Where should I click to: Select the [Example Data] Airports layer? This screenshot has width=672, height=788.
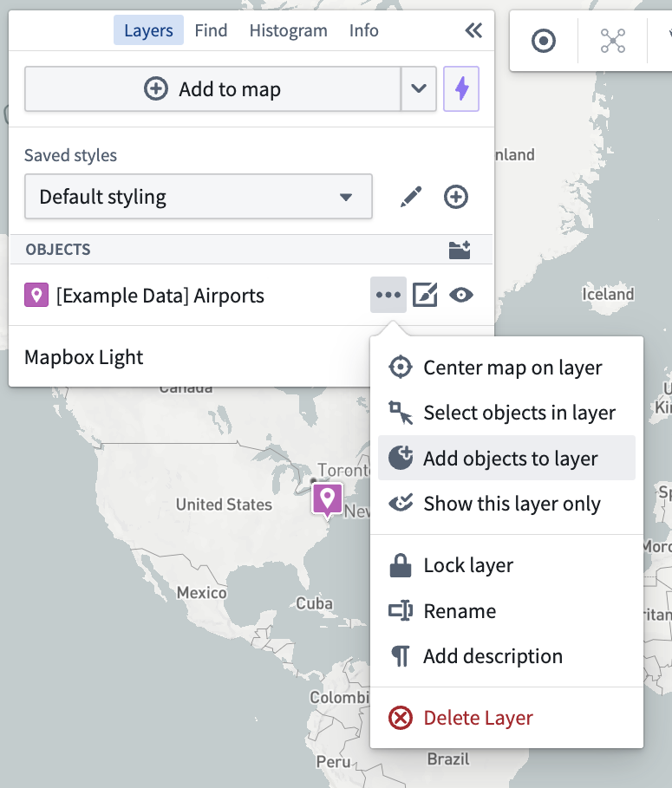160,296
